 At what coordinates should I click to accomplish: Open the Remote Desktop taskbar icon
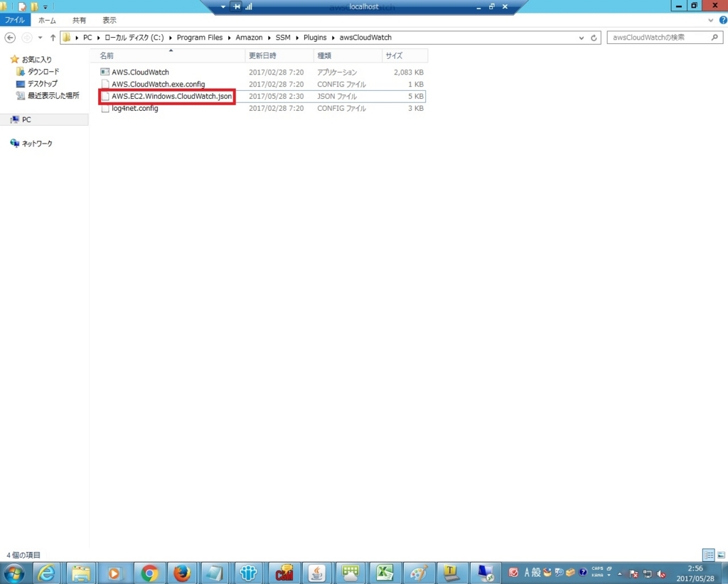point(486,574)
